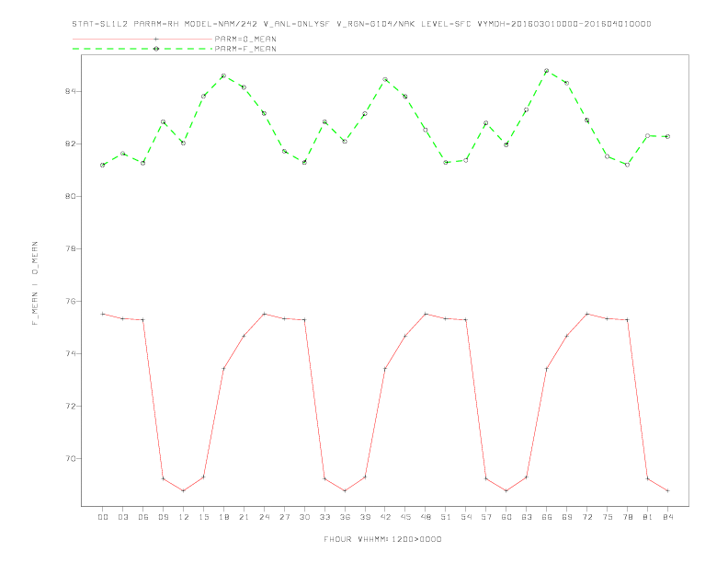This screenshot has width=728, height=563.
Task: Click the y-axis tick label 80
Action: [x=71, y=197]
